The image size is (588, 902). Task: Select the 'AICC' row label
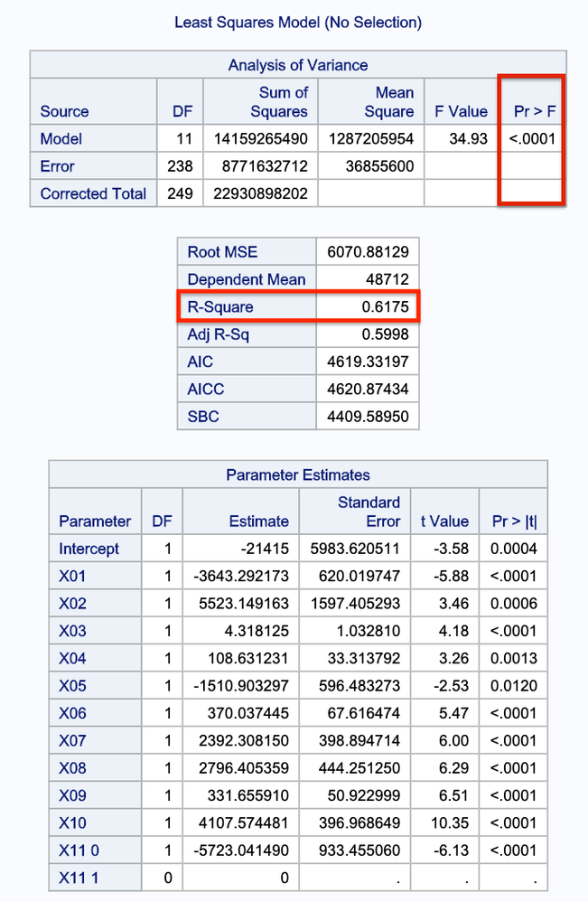click(x=207, y=390)
